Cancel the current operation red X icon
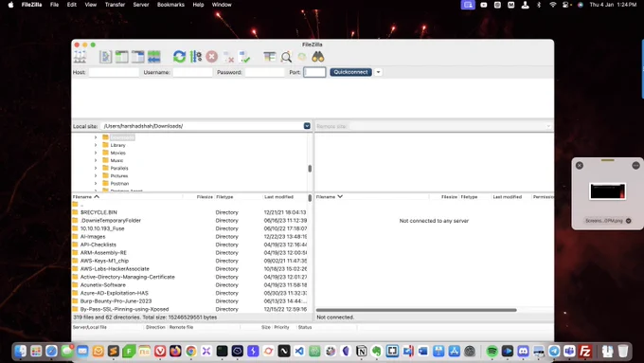 [212, 57]
